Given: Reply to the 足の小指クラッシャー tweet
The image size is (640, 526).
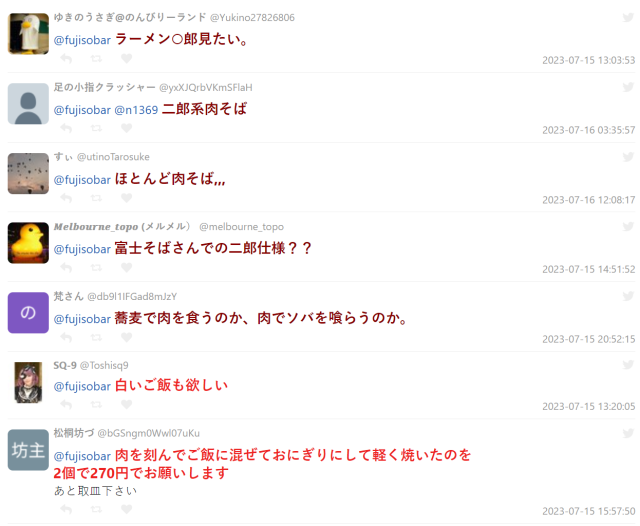Looking at the screenshot, I should click(x=66, y=129).
